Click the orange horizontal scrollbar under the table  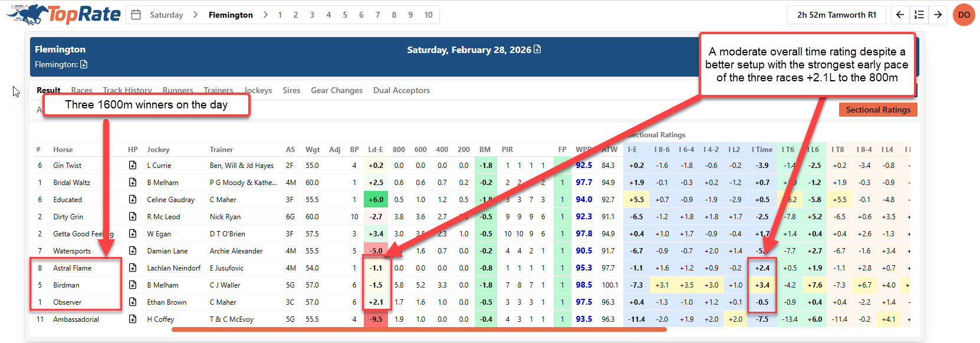tap(419, 329)
